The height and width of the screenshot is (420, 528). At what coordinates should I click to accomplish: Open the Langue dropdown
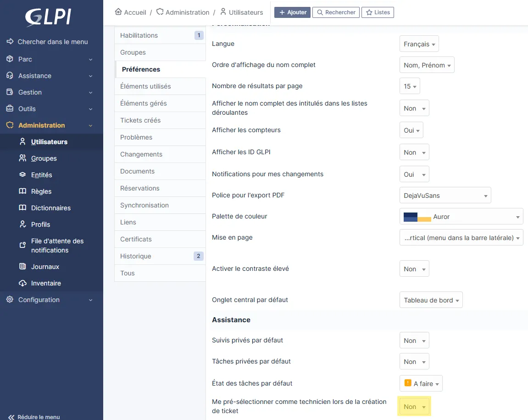[419, 44]
